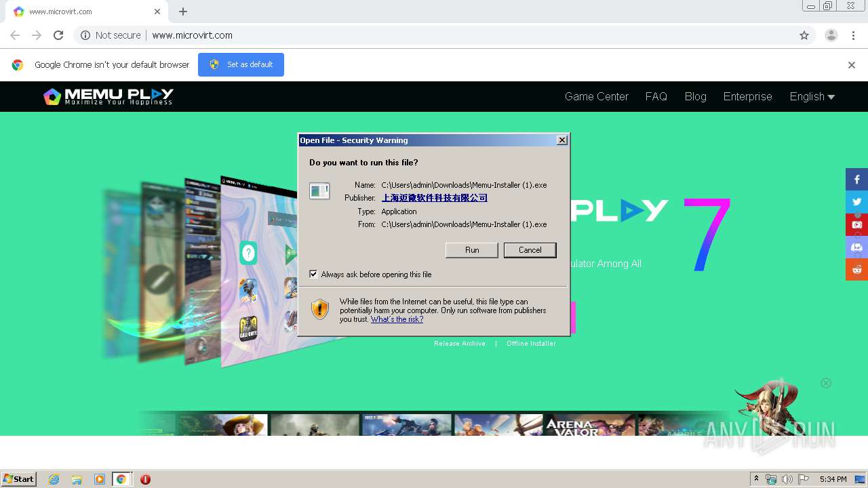Cancel the Open File security warning
Viewport: 868px width, 488px height.
[x=530, y=250]
